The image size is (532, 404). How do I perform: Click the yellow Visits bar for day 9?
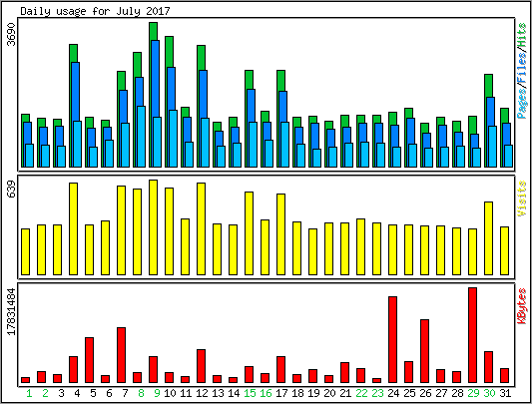[x=153, y=227]
